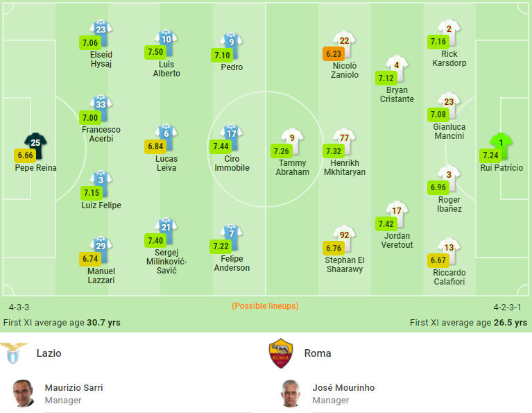Screen dimensions: 532x413
Task: Click Pepe Reina's dark goalkeeper shirt icon
Action: click(x=35, y=146)
